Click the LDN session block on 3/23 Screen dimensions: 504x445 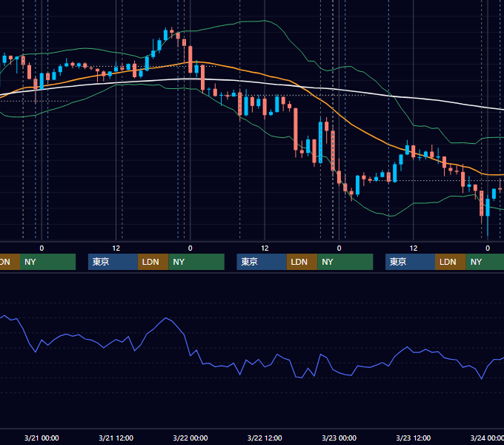coord(451,262)
